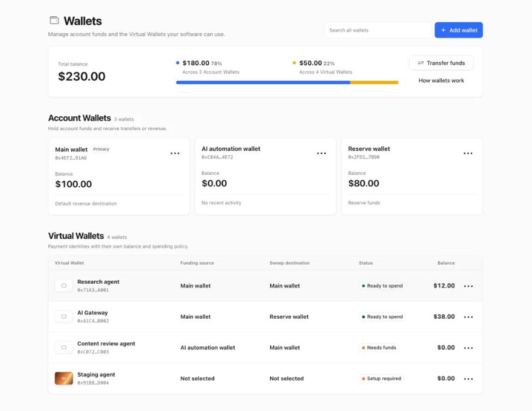This screenshot has height=411, width=532.
Task: Open Content review agent row options menu
Action: tap(468, 348)
